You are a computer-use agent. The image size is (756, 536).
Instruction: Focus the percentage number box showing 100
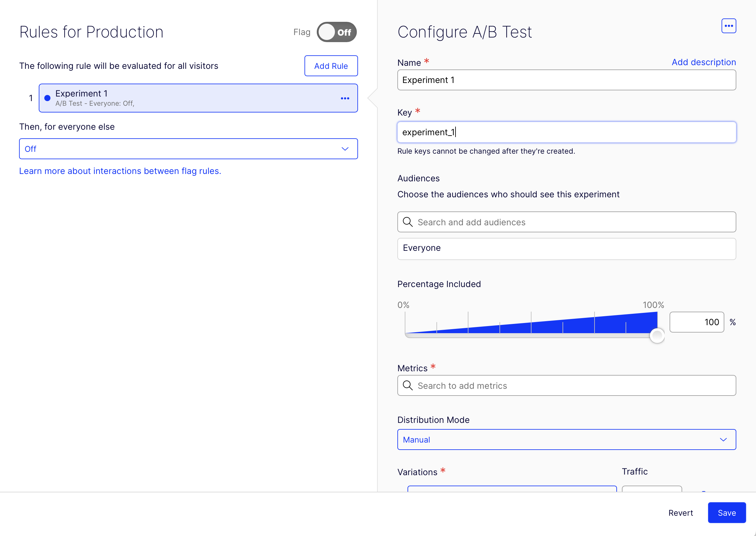point(696,322)
